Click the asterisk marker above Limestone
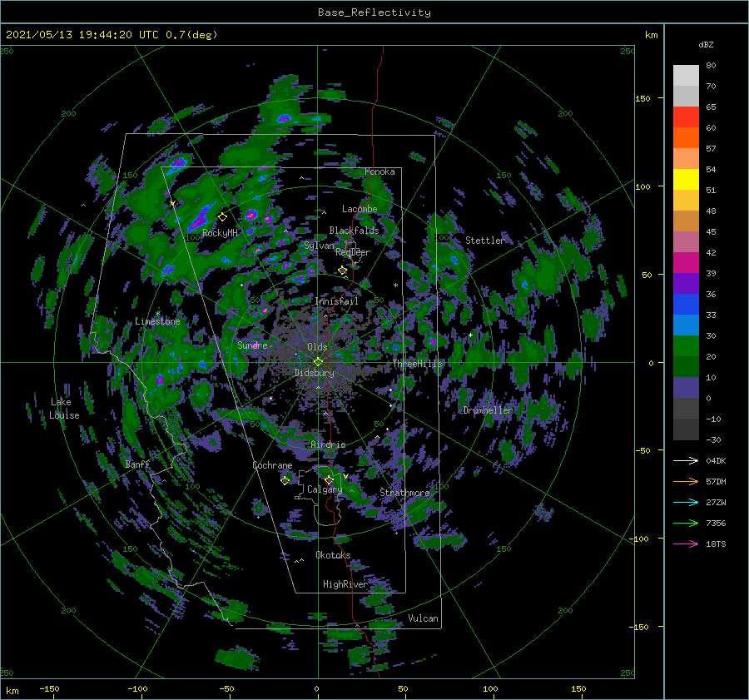This screenshot has height=700, width=749. [157, 314]
